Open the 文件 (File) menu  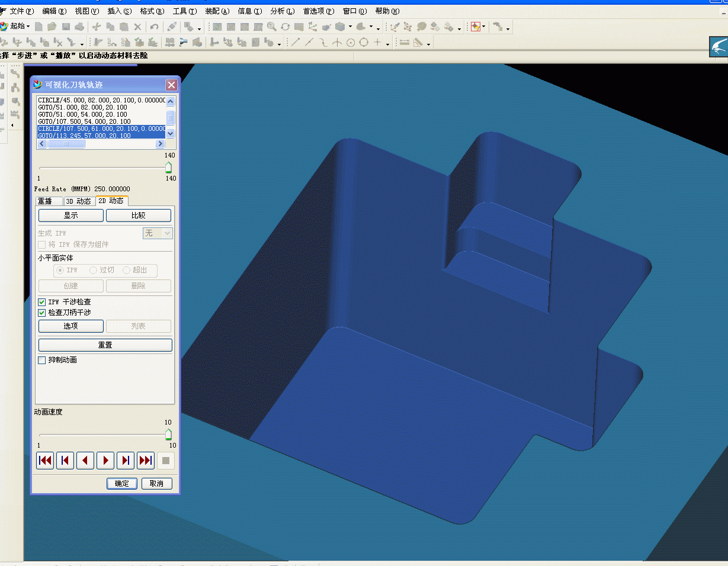(x=22, y=11)
